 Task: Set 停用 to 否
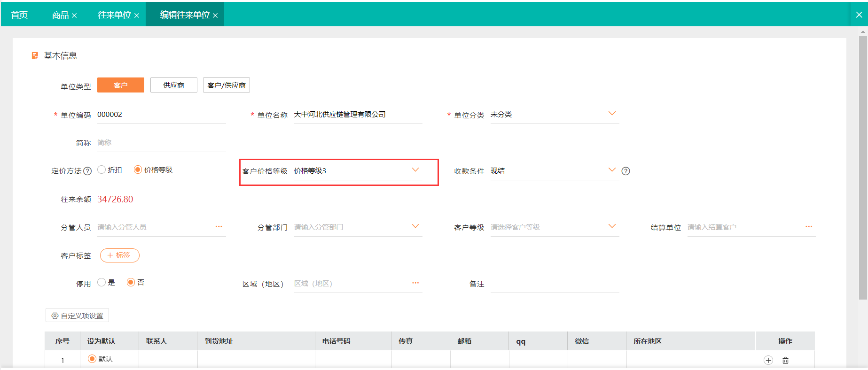click(x=131, y=282)
